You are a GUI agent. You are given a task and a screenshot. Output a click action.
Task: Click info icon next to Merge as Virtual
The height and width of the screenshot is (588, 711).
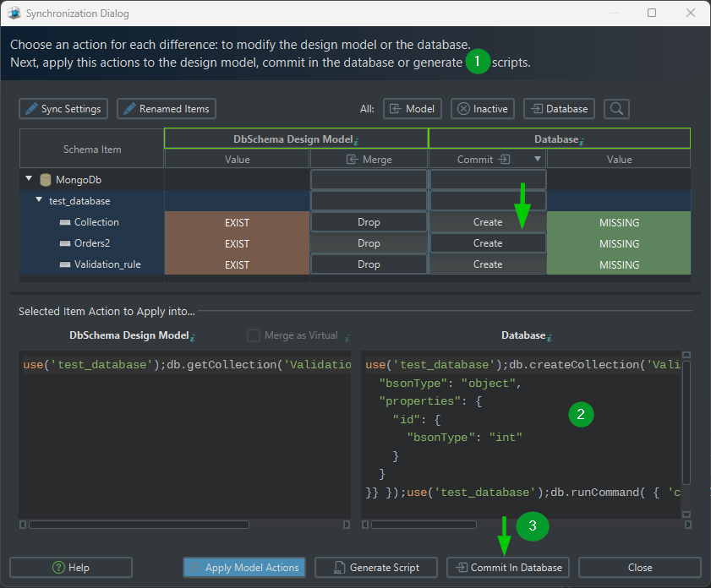pos(347,337)
